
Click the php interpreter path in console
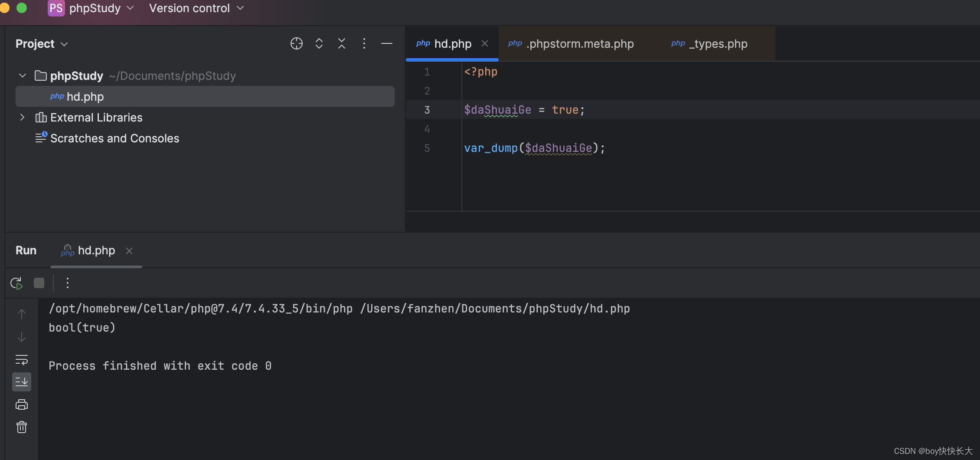click(200, 309)
